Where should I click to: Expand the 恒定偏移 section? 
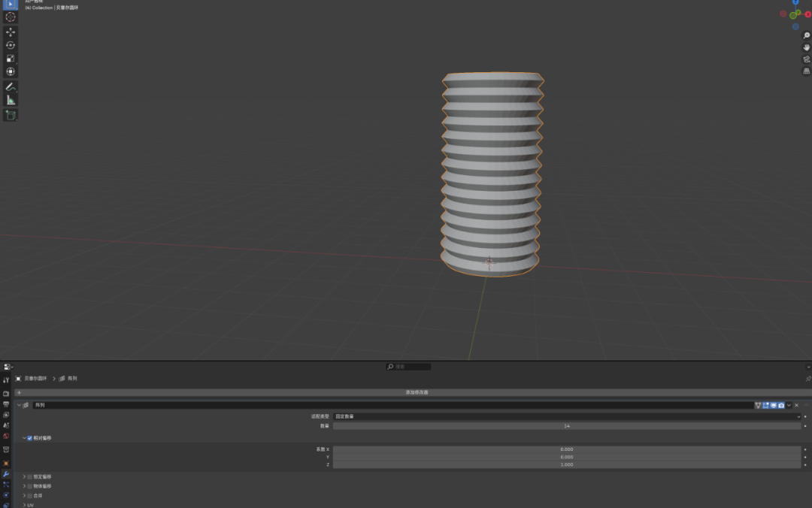pyautogui.click(x=24, y=476)
